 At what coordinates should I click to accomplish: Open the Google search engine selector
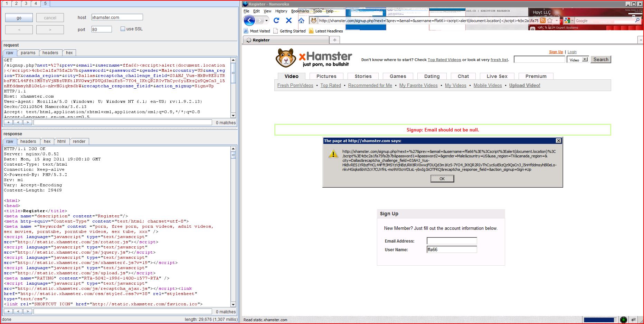tap(569, 21)
